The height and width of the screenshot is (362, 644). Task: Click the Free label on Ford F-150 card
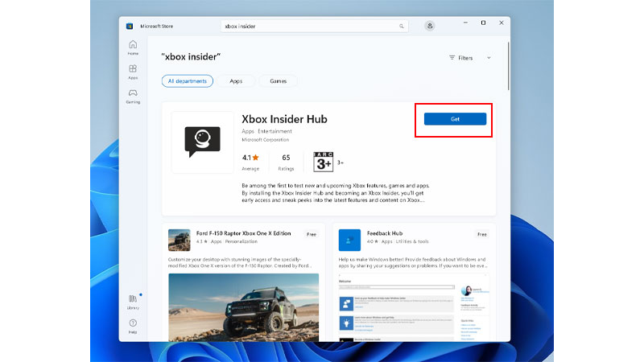tap(312, 234)
